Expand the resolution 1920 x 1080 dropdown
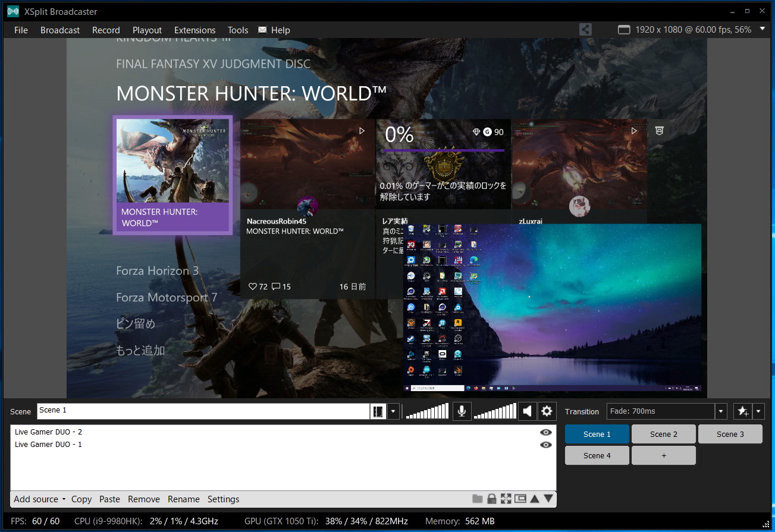This screenshot has height=532, width=775. 763,28
